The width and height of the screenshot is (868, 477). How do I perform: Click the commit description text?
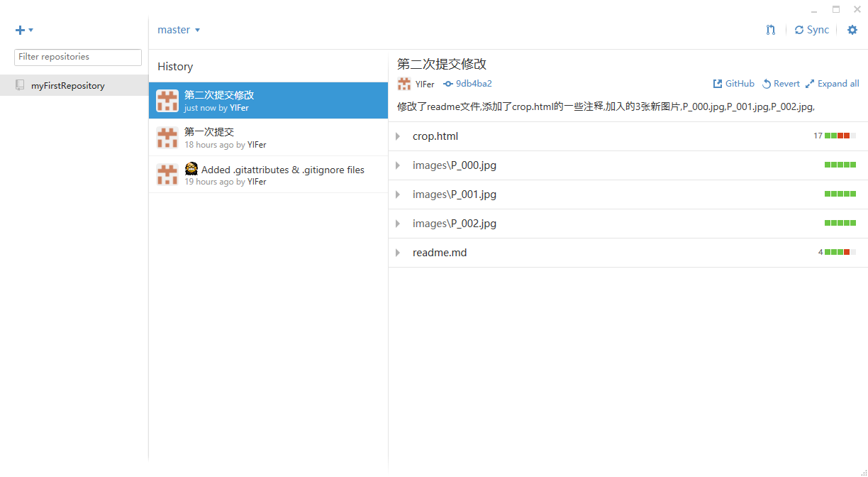tap(606, 106)
